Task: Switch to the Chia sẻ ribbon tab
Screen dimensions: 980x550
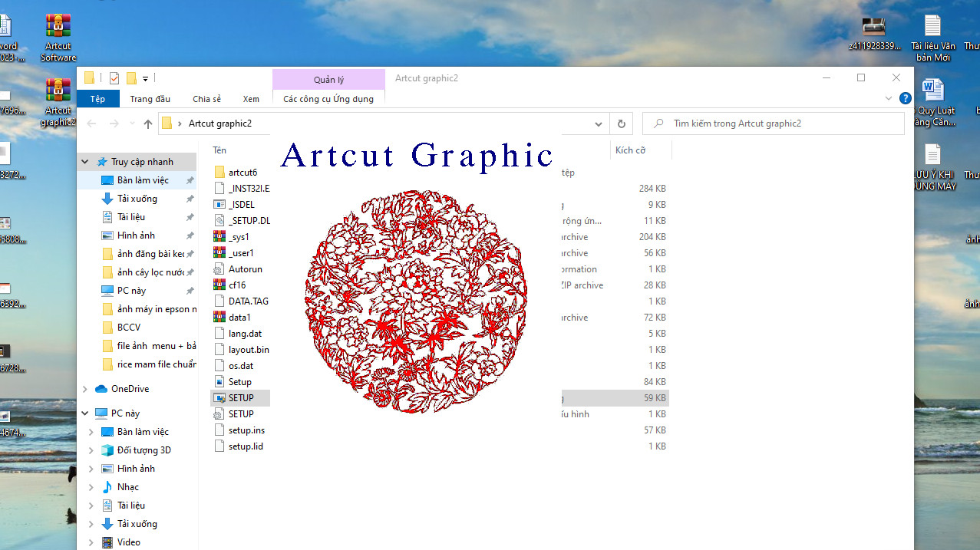Action: point(206,99)
